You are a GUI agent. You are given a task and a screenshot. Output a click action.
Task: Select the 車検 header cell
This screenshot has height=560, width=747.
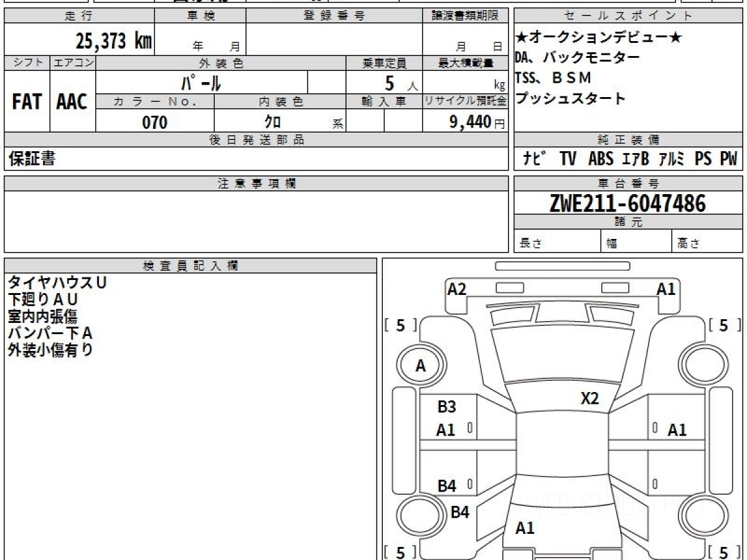pyautogui.click(x=200, y=16)
